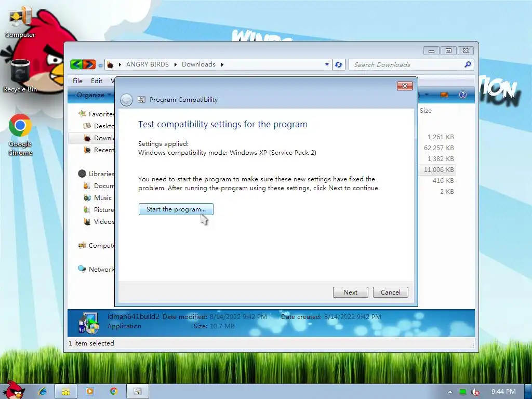
Task: Click the search magnifier icon
Action: [x=468, y=64]
